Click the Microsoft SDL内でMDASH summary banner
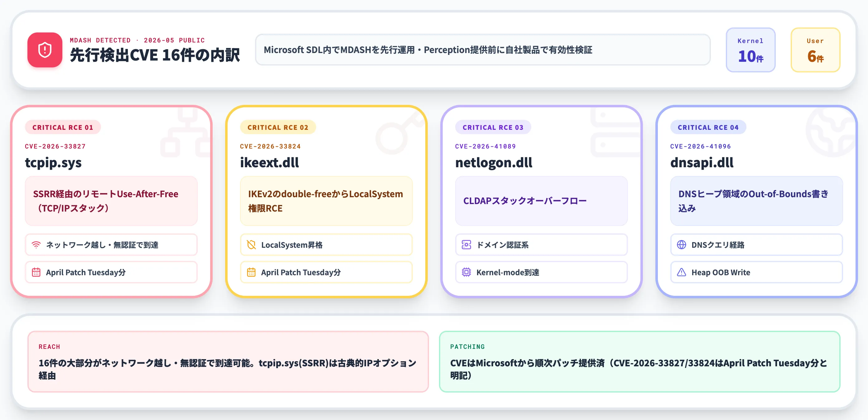The height and width of the screenshot is (420, 868). [483, 50]
